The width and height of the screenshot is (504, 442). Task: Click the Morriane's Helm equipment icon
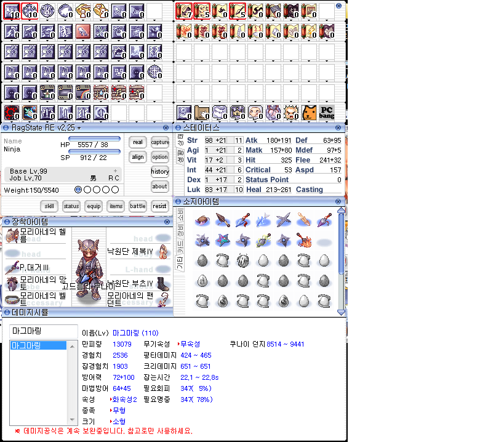tap(11, 236)
